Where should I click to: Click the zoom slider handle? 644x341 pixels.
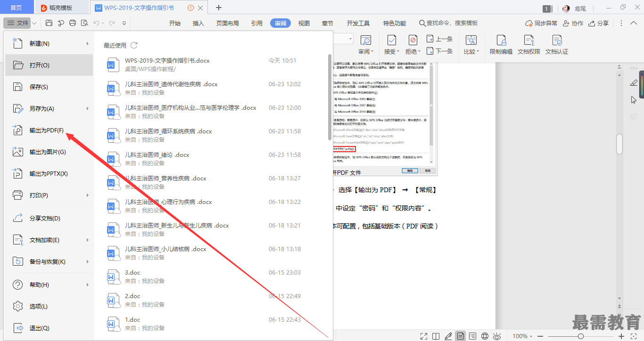[x=581, y=336]
